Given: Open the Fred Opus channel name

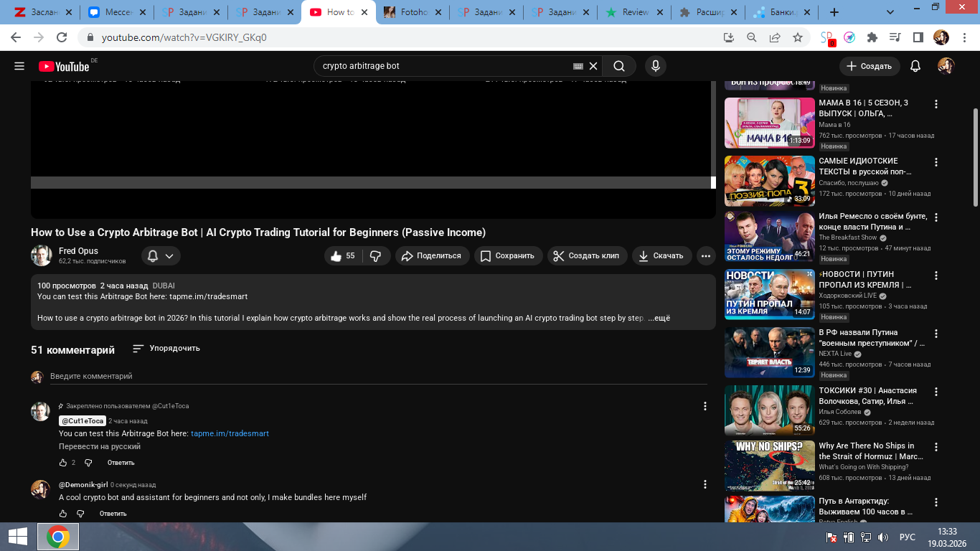Looking at the screenshot, I should [x=79, y=251].
